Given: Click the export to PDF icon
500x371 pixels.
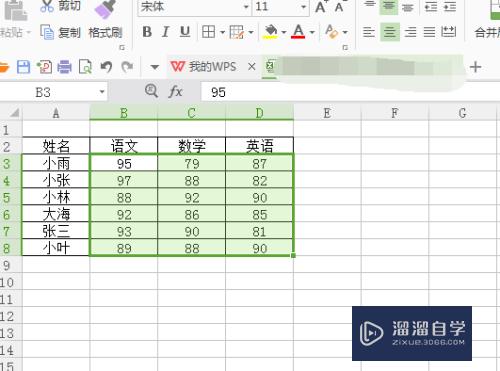Looking at the screenshot, I should [x=44, y=67].
